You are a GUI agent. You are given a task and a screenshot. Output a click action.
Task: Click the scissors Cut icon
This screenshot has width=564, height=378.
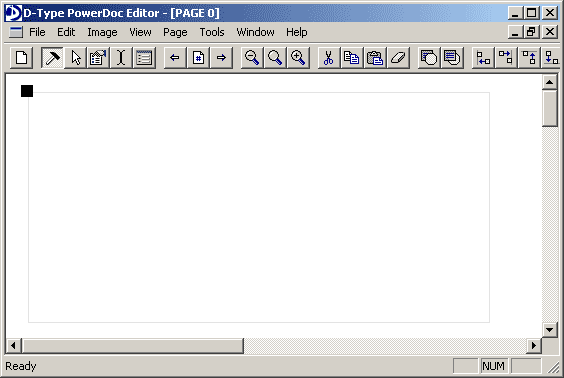(329, 58)
